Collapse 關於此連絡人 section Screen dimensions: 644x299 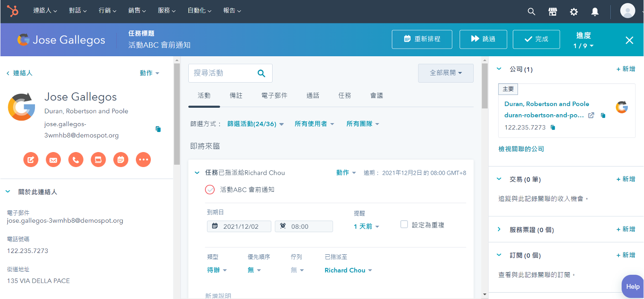pyautogui.click(x=8, y=192)
